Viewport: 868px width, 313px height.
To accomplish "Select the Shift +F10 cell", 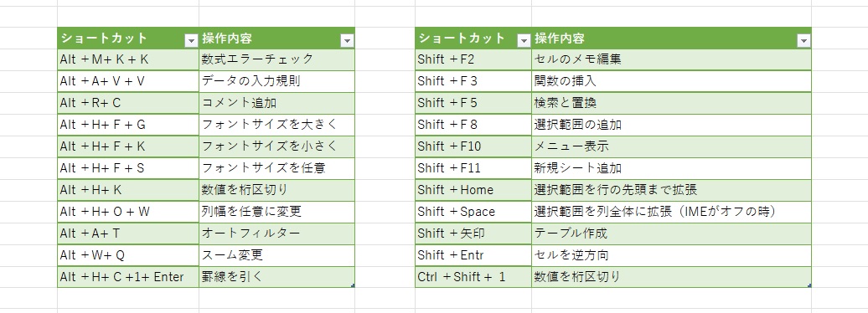I will tap(473, 146).
